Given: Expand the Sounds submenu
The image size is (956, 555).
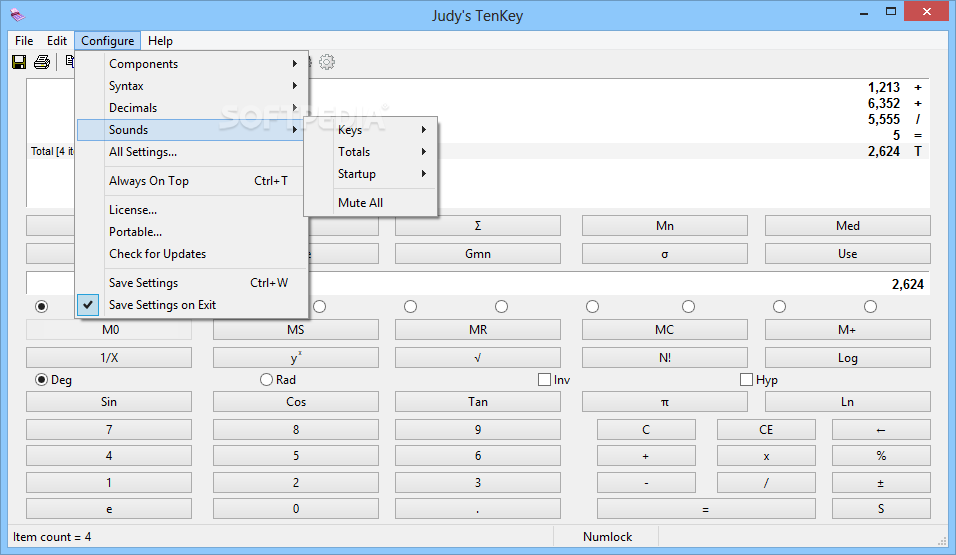Looking at the screenshot, I should click(x=192, y=130).
